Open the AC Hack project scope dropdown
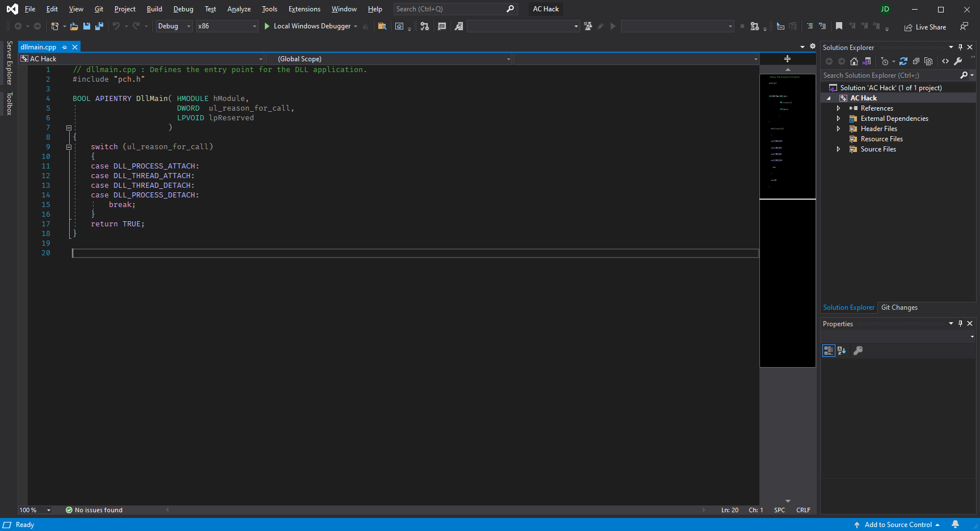Viewport: 980px width, 531px height. tap(142, 59)
